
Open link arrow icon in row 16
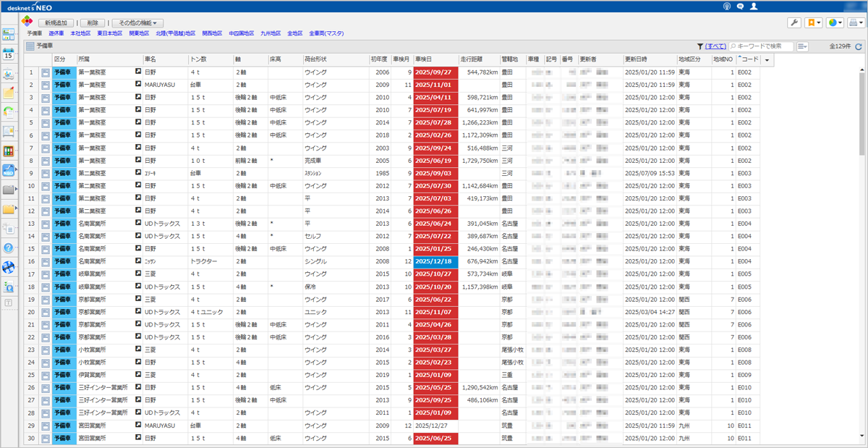point(138,261)
